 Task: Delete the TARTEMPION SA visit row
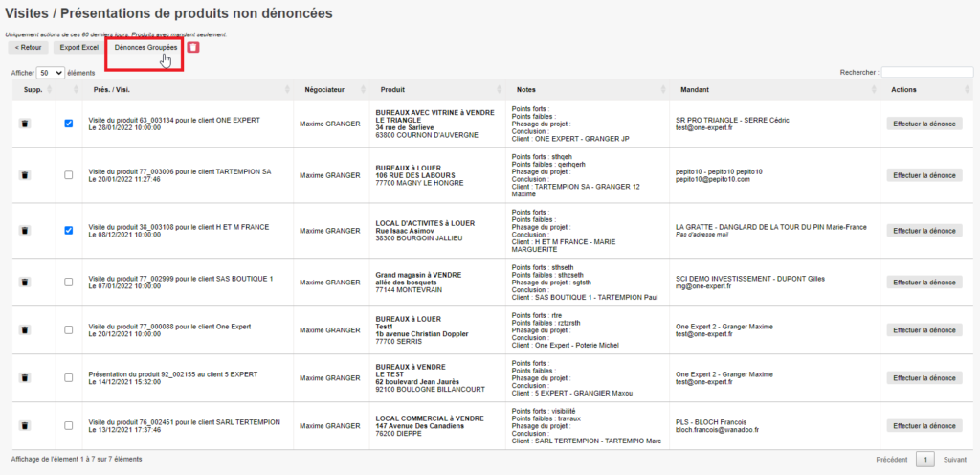(25, 175)
